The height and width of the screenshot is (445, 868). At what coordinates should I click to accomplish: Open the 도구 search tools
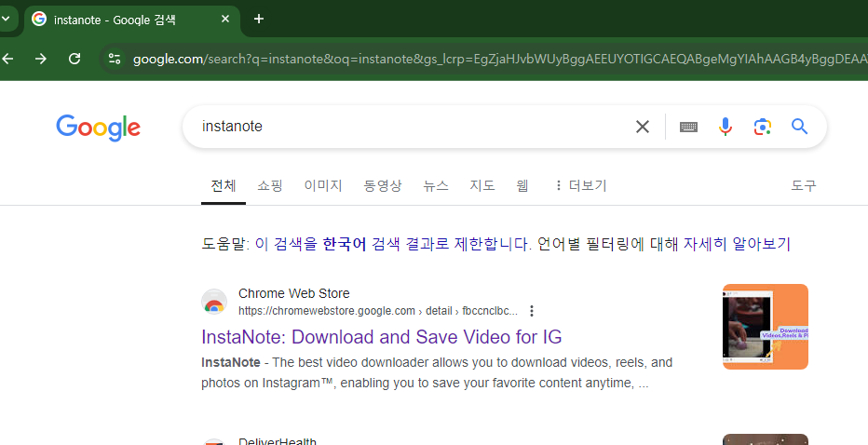click(803, 186)
